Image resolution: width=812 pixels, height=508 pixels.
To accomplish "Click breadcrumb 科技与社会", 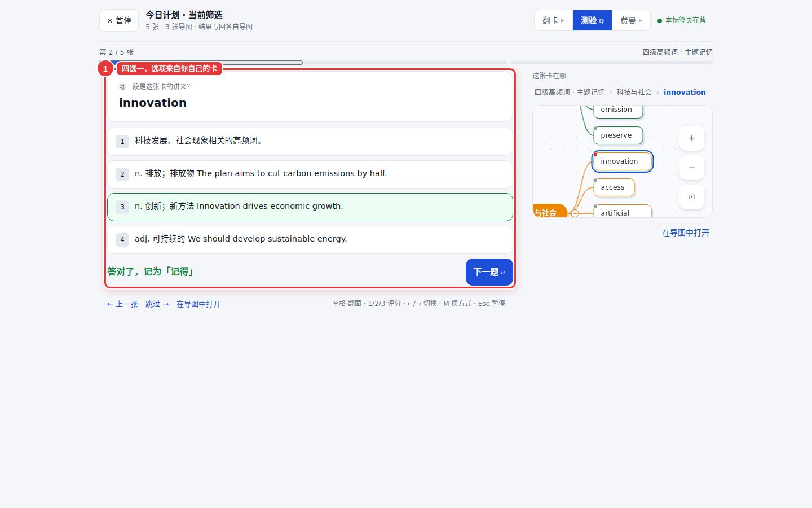I will [634, 93].
